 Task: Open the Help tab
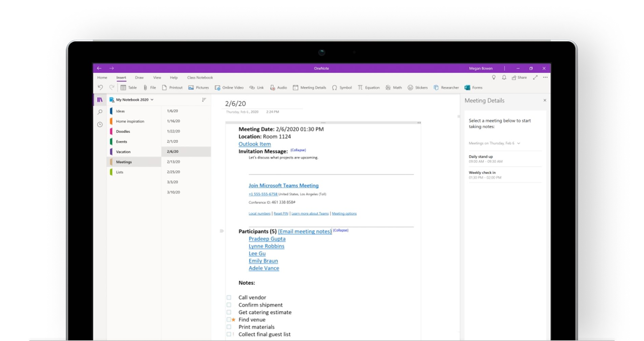(x=174, y=77)
